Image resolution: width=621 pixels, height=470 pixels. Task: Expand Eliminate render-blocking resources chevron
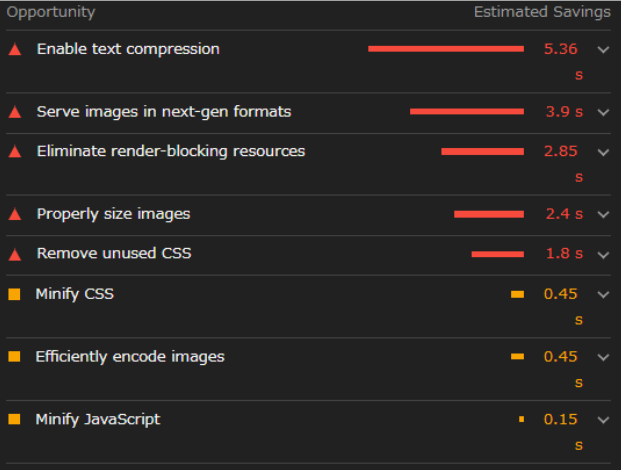tap(603, 152)
